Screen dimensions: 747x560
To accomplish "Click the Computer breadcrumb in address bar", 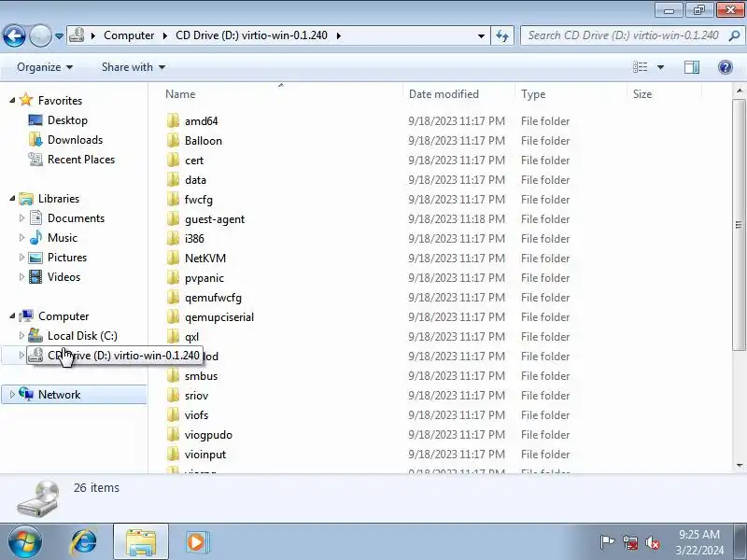I will point(129,35).
